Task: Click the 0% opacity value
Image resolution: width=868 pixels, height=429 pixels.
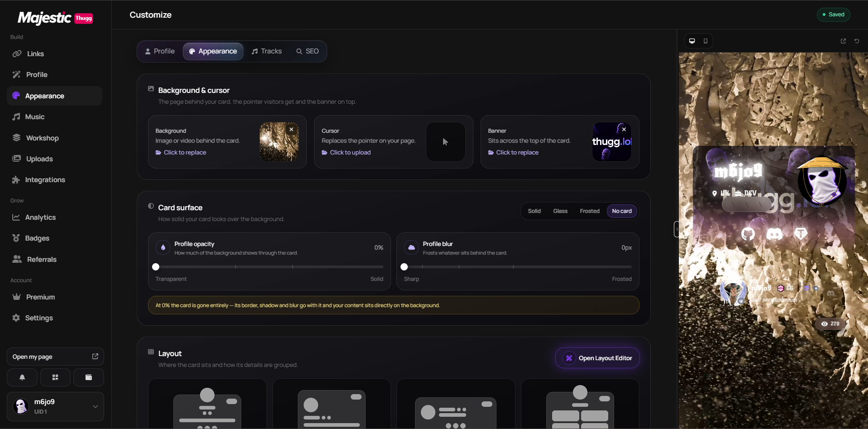Action: point(379,247)
